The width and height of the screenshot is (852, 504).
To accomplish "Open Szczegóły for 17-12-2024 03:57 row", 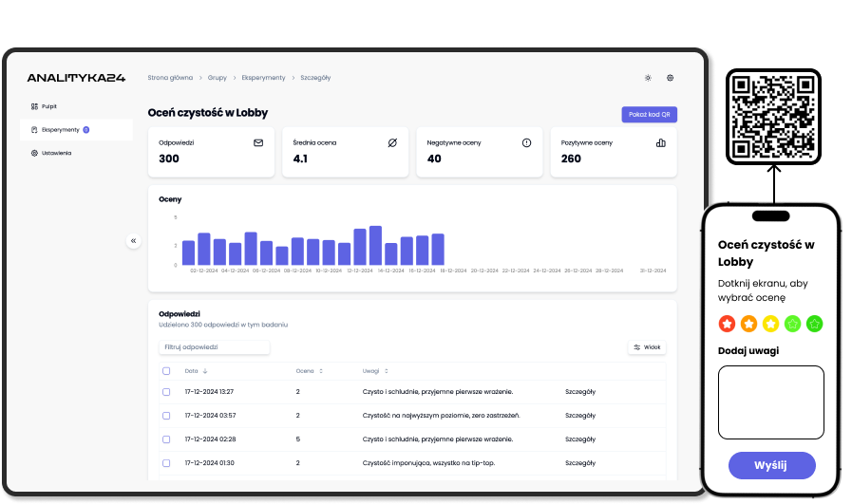I will pos(580,416).
